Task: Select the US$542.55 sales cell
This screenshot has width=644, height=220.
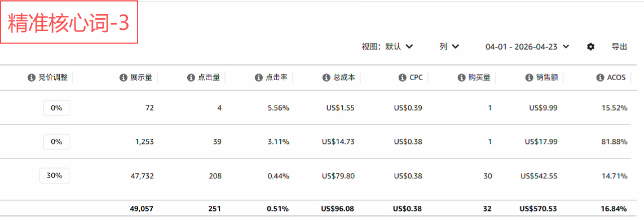Action: point(539,176)
